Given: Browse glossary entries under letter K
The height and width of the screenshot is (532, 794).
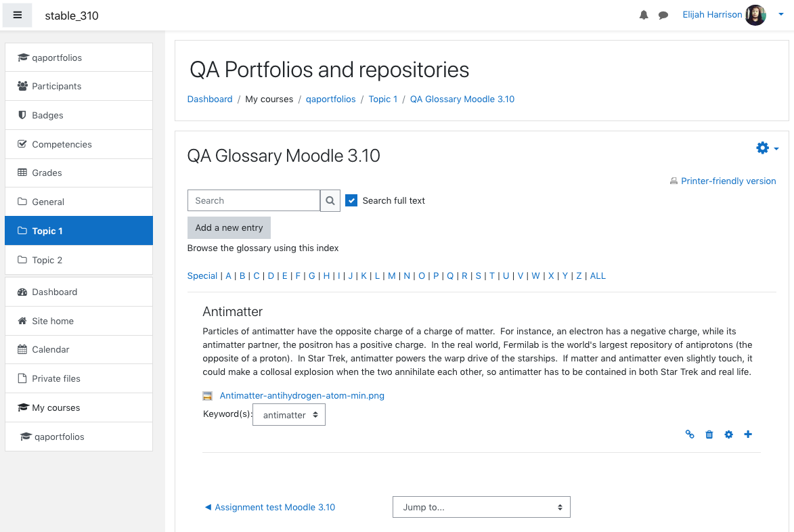Looking at the screenshot, I should [363, 276].
